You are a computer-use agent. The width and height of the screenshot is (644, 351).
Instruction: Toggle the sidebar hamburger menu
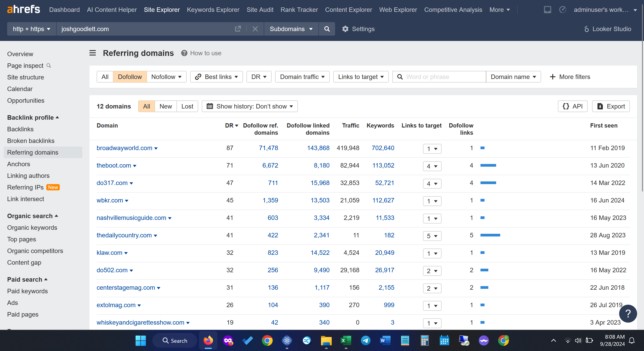point(93,53)
